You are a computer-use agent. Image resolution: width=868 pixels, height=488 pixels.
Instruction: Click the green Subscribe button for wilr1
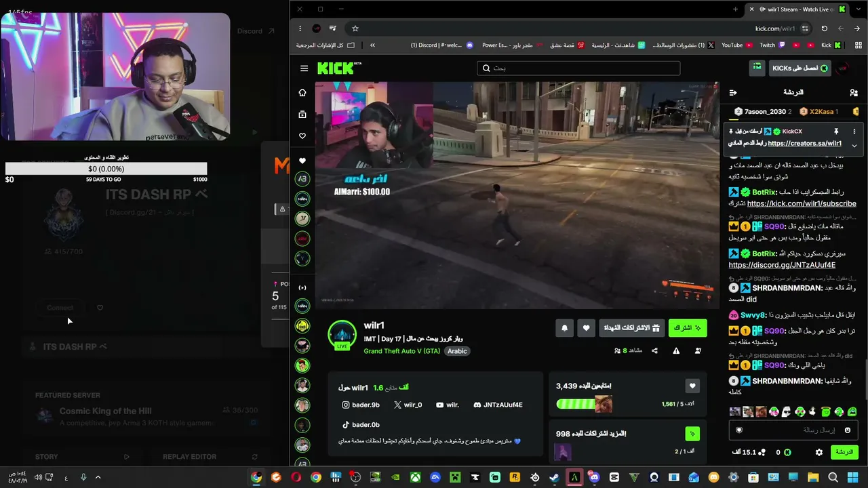pyautogui.click(x=688, y=328)
